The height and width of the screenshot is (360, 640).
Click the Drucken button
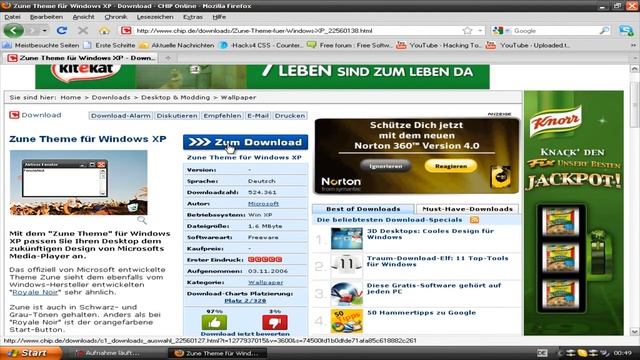pos(290,116)
